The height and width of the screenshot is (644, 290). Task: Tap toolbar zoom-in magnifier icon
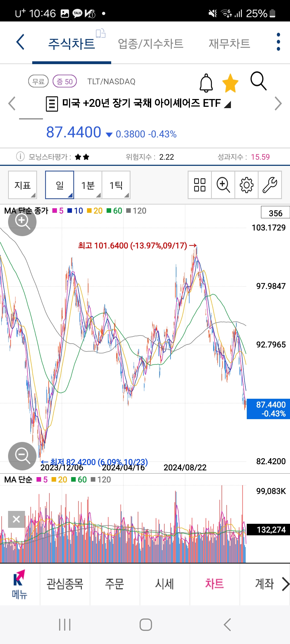(x=223, y=185)
